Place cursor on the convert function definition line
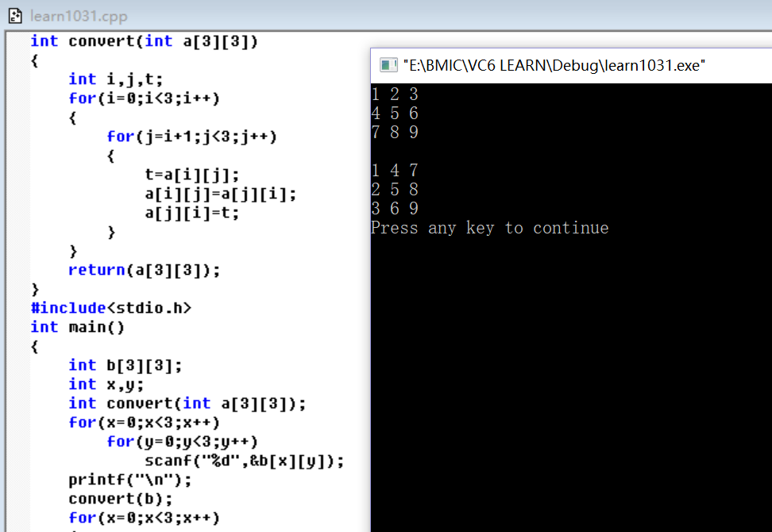 tap(144, 41)
